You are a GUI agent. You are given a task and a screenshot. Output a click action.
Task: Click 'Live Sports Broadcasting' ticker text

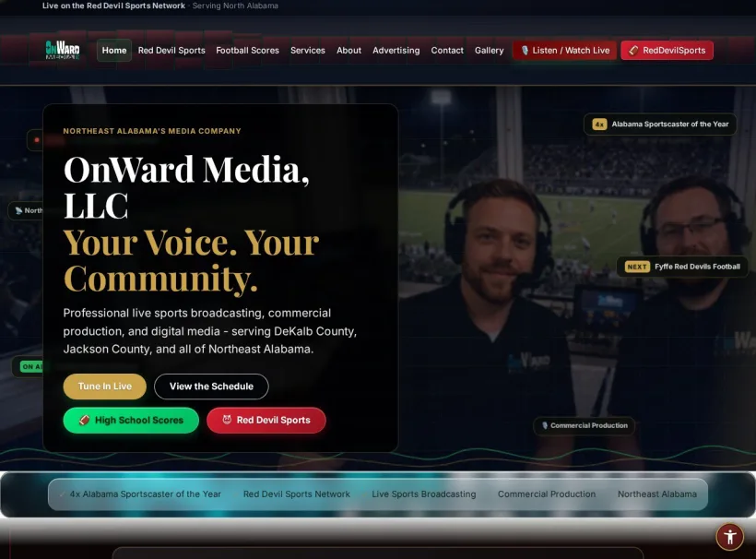click(424, 494)
